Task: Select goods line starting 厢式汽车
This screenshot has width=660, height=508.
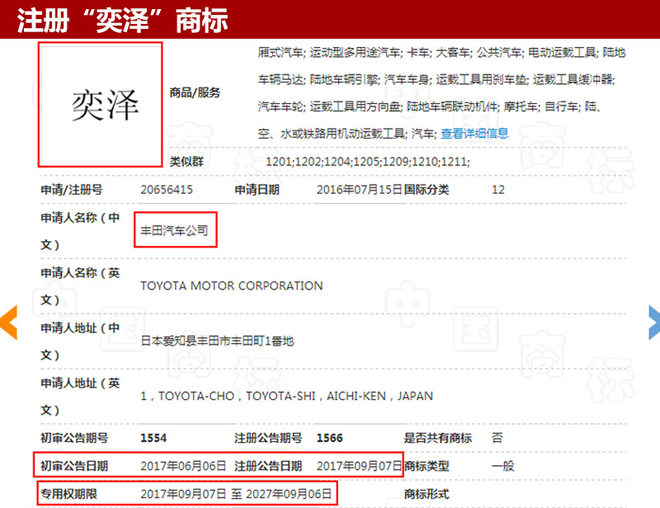Action: tap(442, 53)
